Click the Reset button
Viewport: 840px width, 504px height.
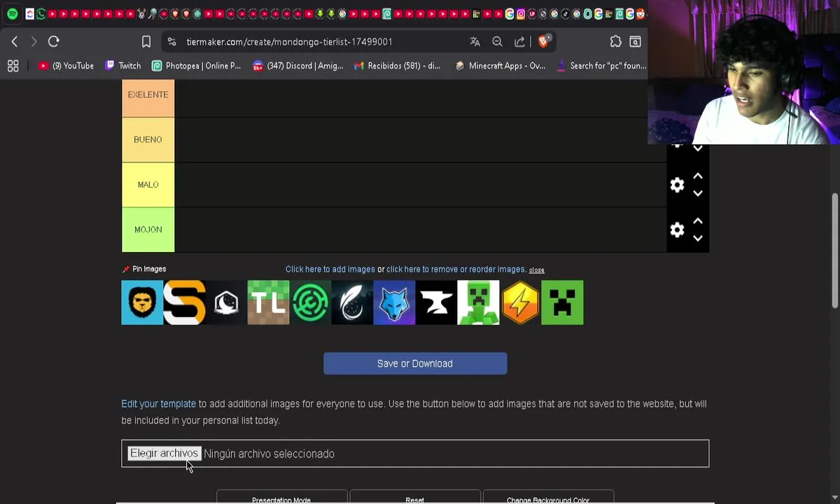click(415, 498)
